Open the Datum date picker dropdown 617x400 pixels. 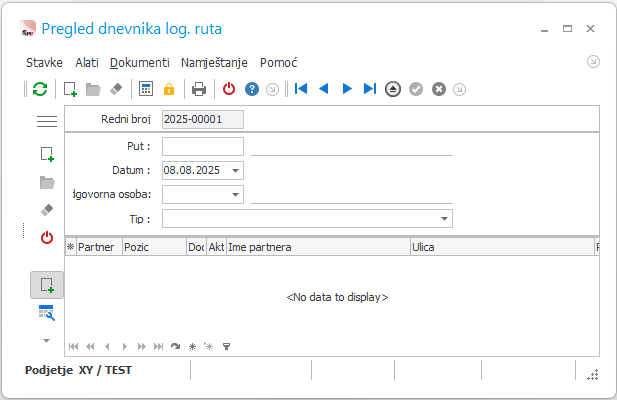click(x=235, y=171)
